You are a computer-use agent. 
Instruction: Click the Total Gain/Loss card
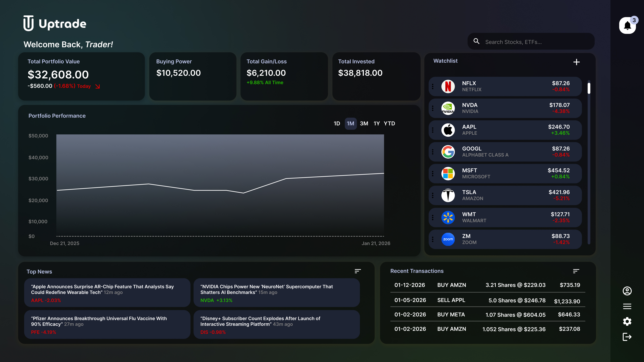(x=284, y=76)
